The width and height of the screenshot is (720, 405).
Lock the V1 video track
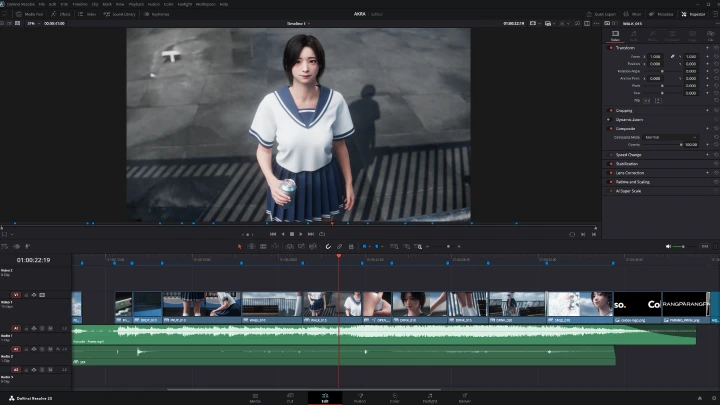pyautogui.click(x=26, y=295)
